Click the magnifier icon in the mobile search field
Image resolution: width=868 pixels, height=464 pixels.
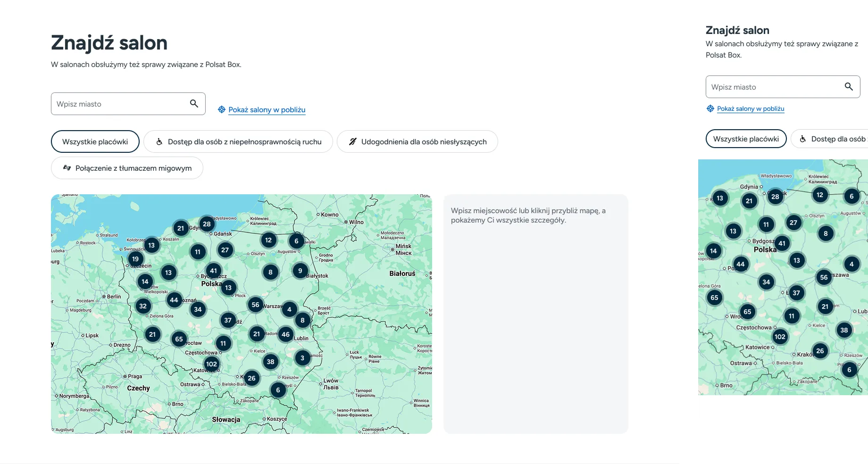[849, 86]
